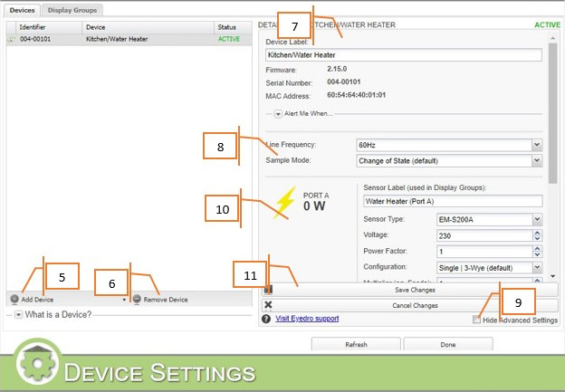This screenshot has width=565, height=392.
Task: Click the Voltage input field
Action: [x=484, y=235]
